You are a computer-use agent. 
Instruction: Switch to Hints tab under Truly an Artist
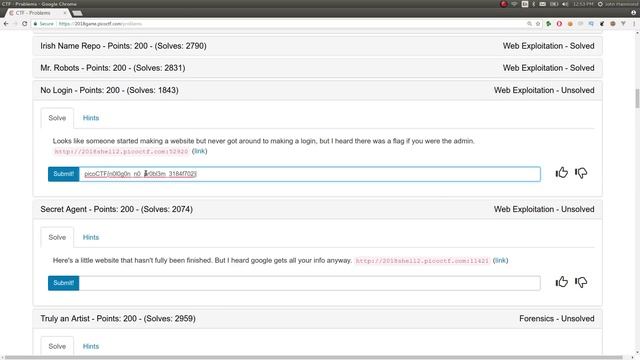pos(91,346)
